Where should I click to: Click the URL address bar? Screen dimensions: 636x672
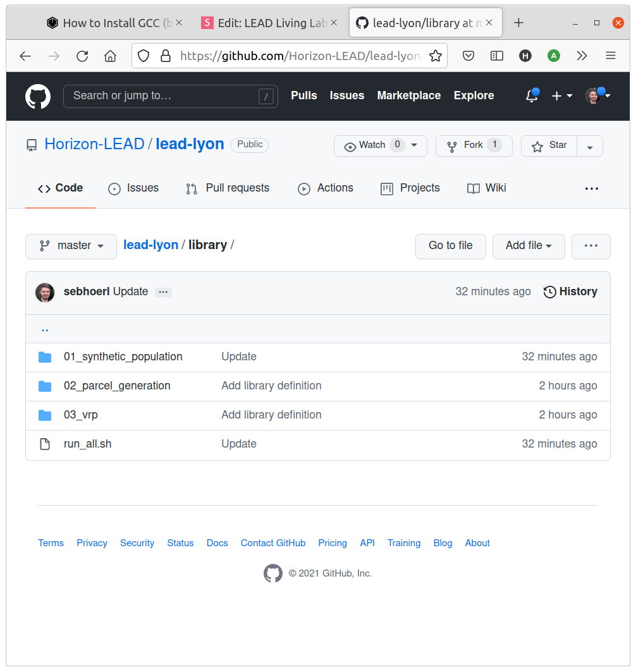point(290,56)
